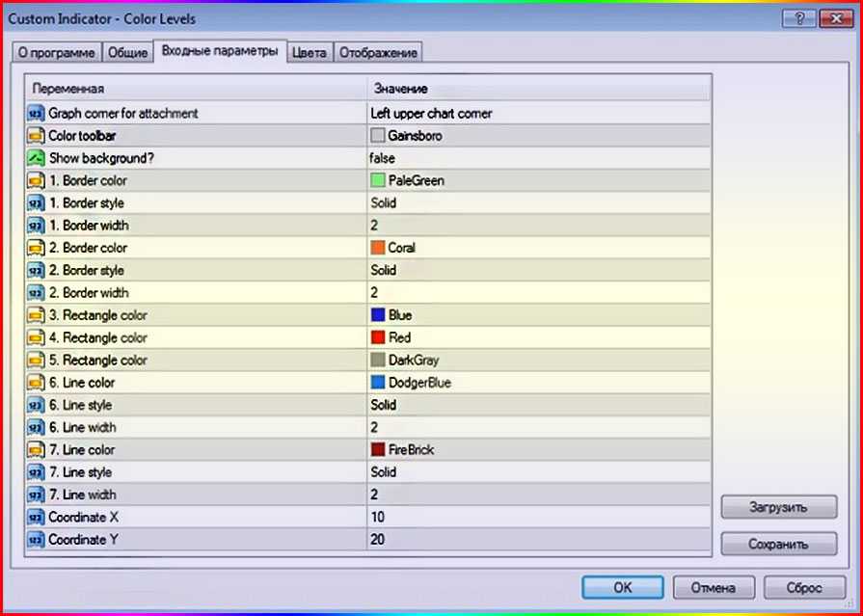The width and height of the screenshot is (863, 616).
Task: Select the Coordinate X value field
Action: [536, 518]
